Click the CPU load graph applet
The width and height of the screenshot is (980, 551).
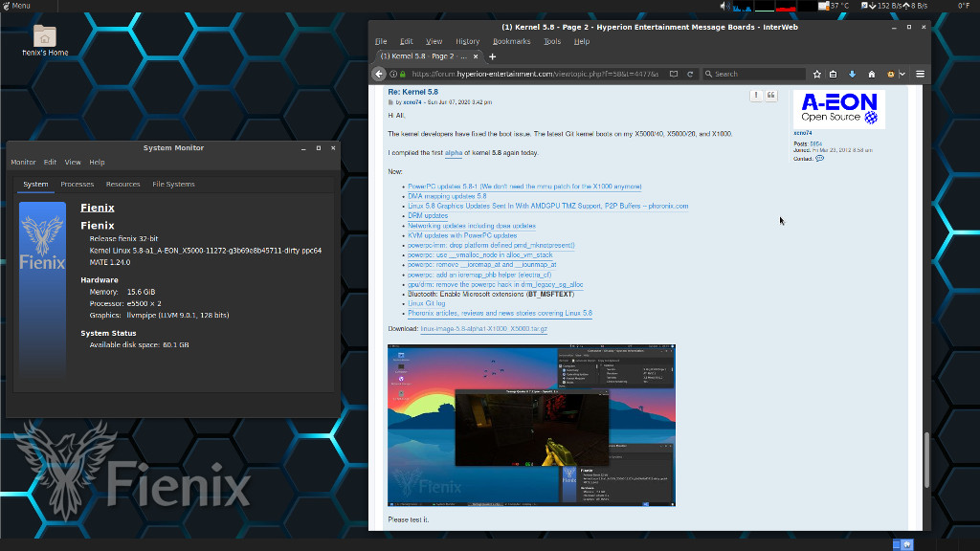(742, 6)
